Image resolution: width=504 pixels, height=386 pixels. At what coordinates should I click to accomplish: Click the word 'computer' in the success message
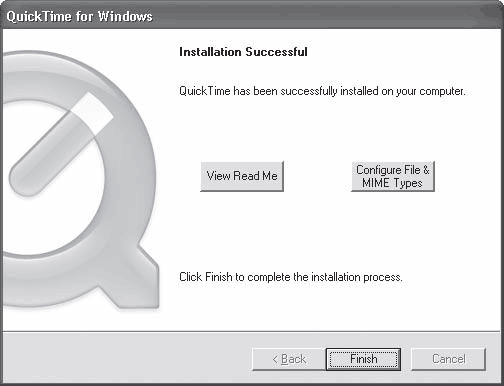pyautogui.click(x=442, y=92)
